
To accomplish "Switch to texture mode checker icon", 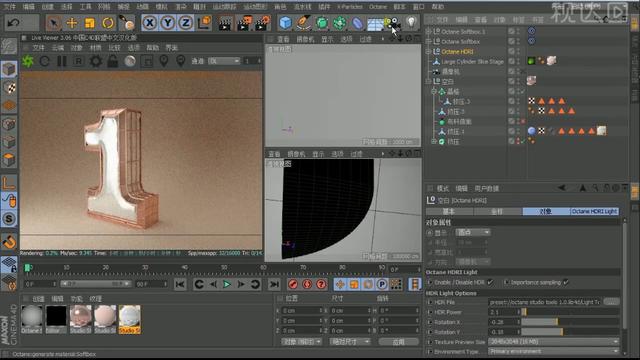I will (9, 87).
